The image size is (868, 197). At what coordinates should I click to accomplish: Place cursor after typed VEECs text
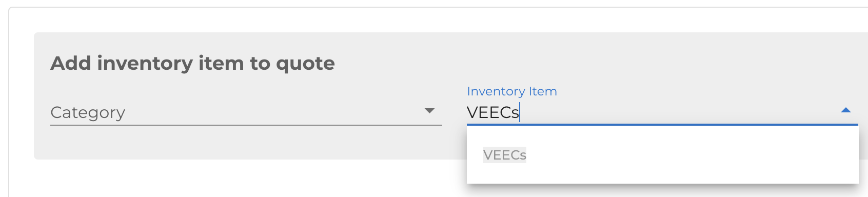520,112
